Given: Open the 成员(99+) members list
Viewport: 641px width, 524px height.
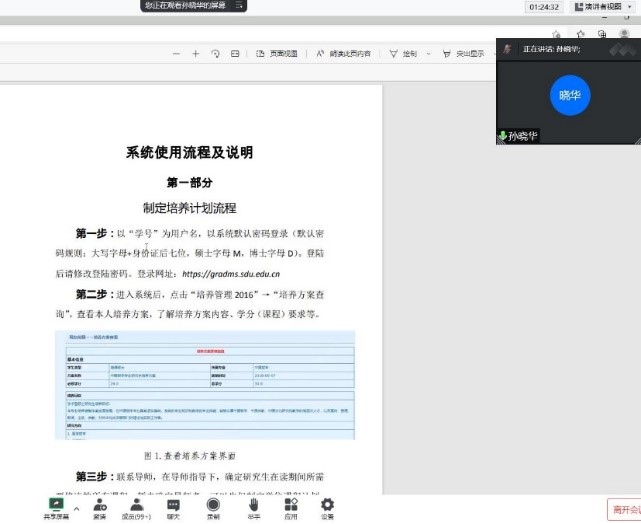Looking at the screenshot, I should (137, 509).
